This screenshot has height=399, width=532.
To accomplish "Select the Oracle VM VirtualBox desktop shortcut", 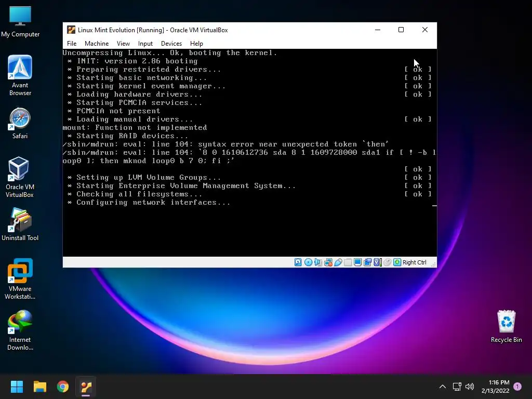I will point(20,177).
